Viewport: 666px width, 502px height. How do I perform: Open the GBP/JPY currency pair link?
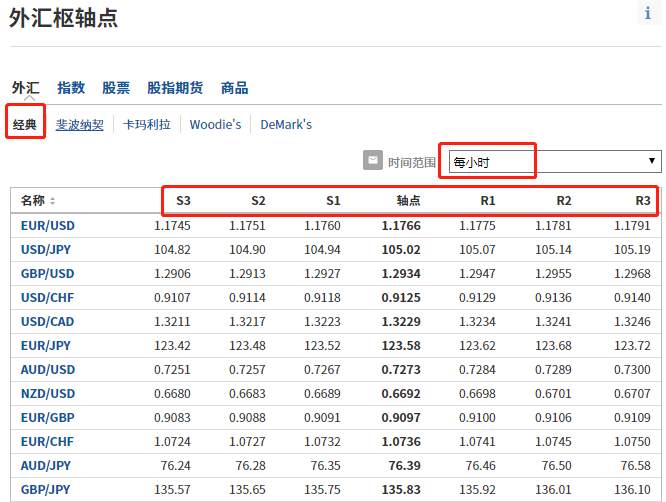click(x=45, y=490)
